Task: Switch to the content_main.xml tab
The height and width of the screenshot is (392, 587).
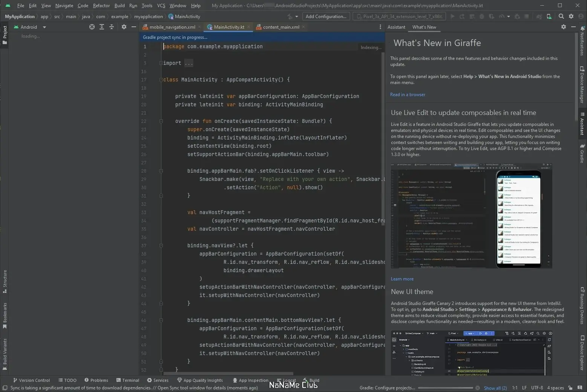Action: (x=281, y=27)
